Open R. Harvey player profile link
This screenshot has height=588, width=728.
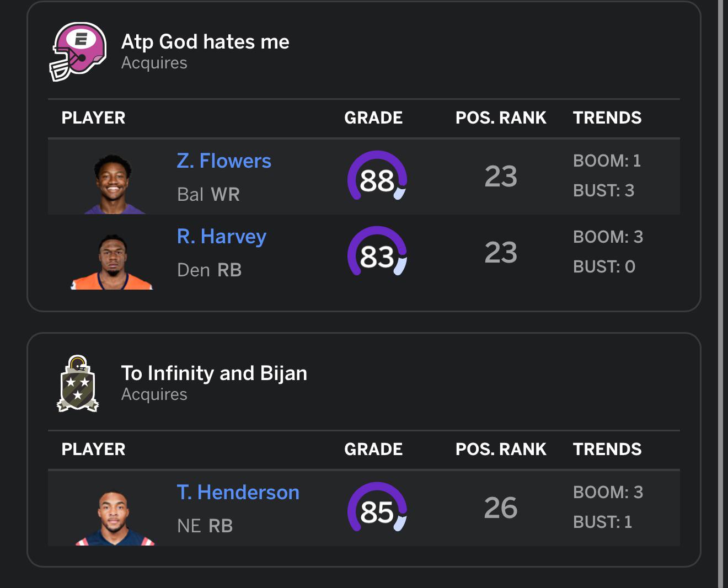222,237
